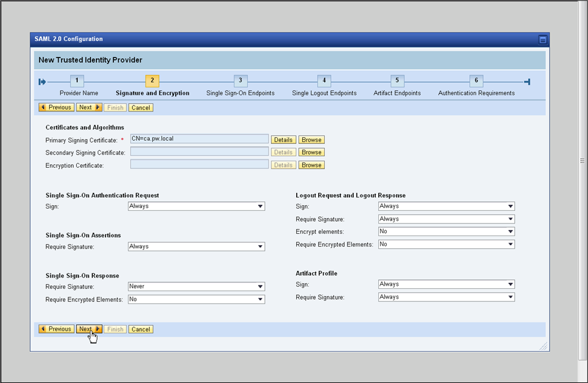The height and width of the screenshot is (383, 588).
Task: Click the dialog resize grip at bottom-right corner
Action: click(543, 346)
